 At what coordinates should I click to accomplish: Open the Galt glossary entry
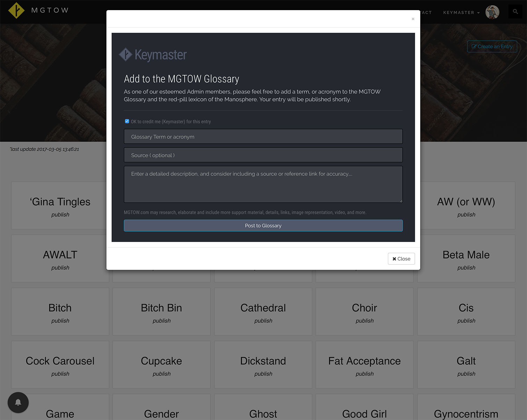coord(466,364)
